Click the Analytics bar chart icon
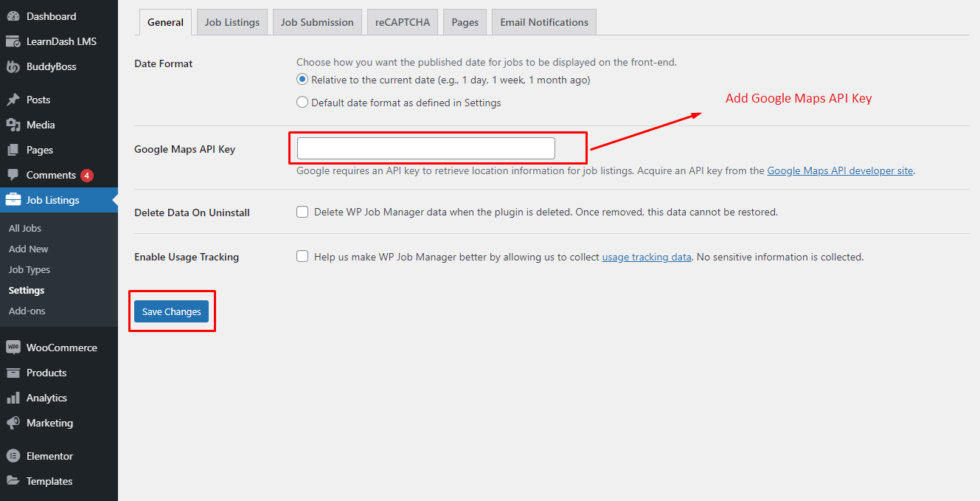 [13, 398]
